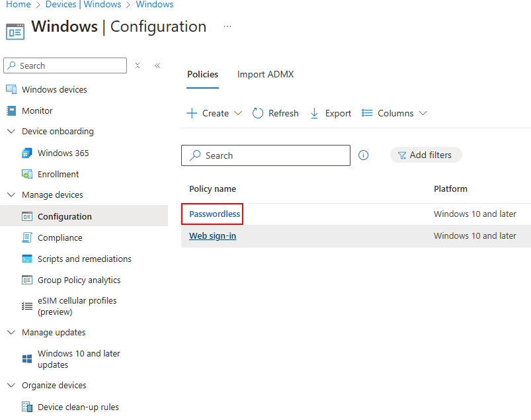Click the Windows 10 and later updates icon
Screen dimensions: 531x420
(27, 359)
